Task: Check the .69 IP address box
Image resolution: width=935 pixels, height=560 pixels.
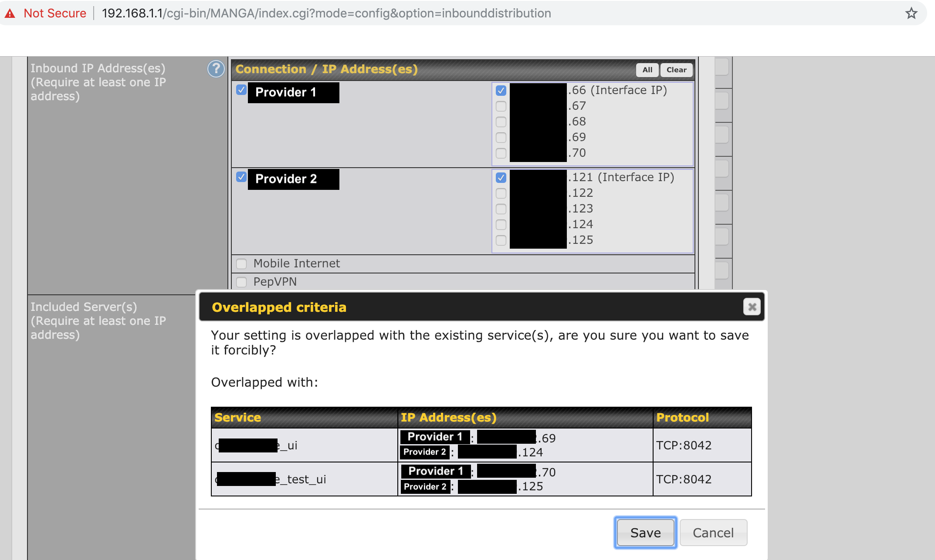Action: [501, 138]
